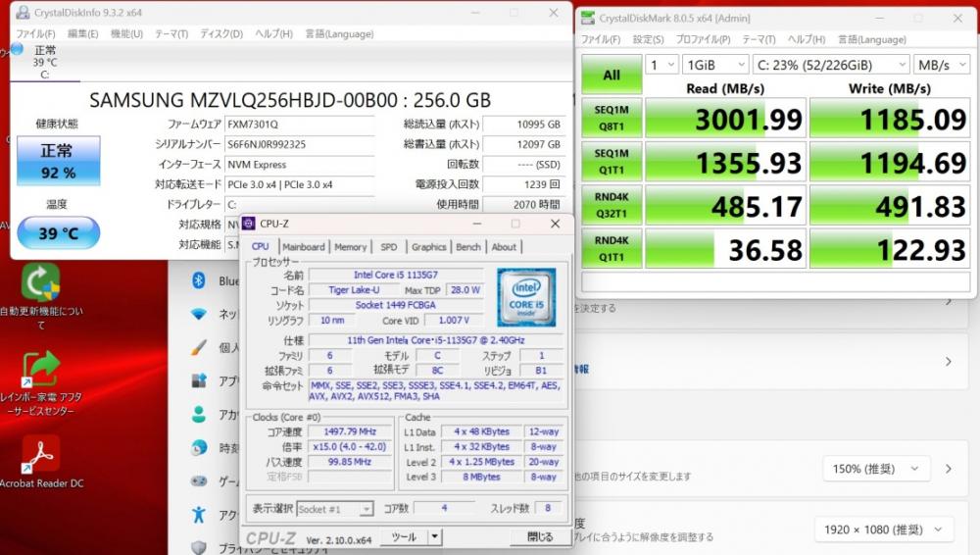Open the 150% (推奨) scale dropdown
The width and height of the screenshot is (980, 555).
point(875,469)
